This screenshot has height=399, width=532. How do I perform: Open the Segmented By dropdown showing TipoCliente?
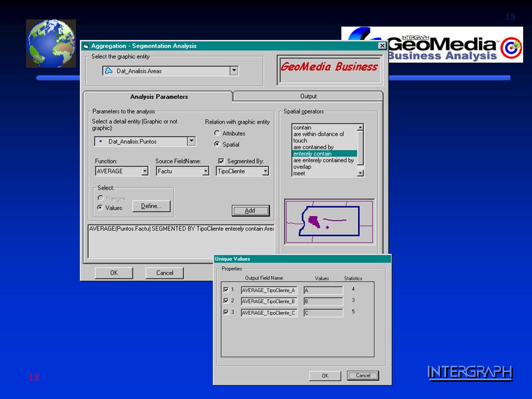pos(265,171)
